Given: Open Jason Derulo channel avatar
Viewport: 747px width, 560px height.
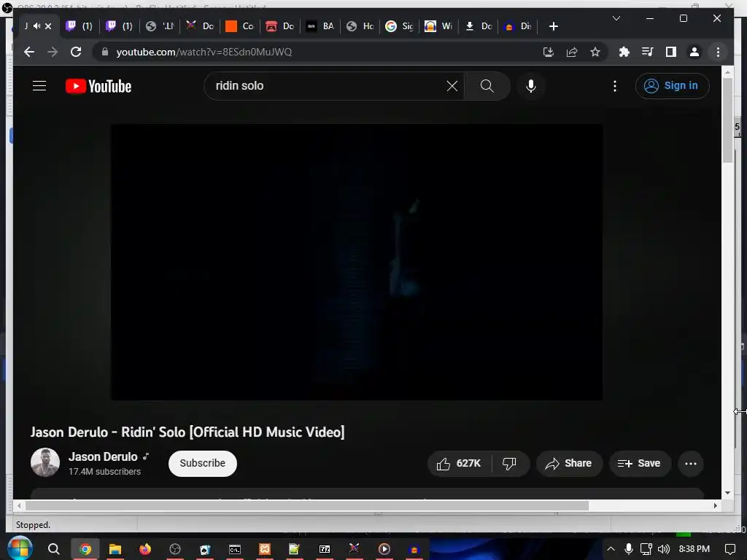Looking at the screenshot, I should point(45,462).
